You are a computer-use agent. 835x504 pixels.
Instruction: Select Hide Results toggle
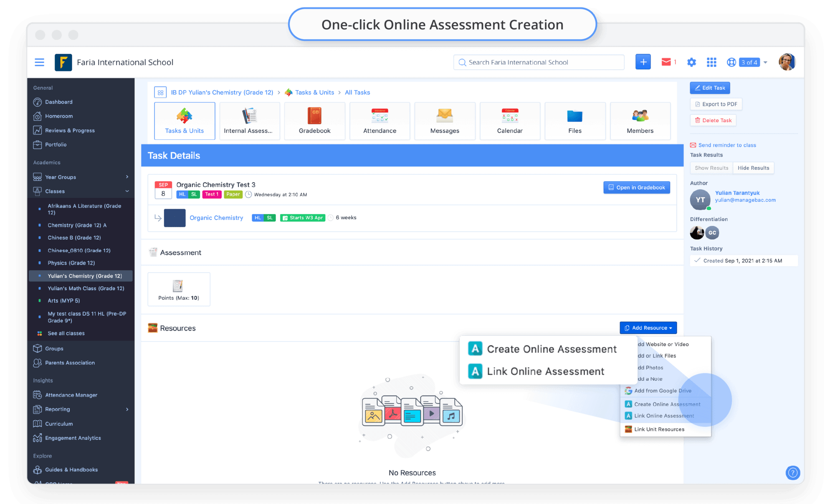pyautogui.click(x=753, y=168)
